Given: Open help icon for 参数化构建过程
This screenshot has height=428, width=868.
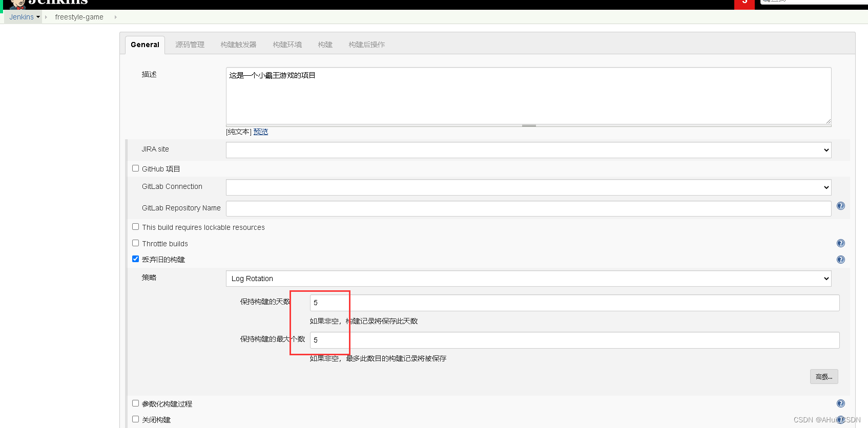Looking at the screenshot, I should pos(841,403).
